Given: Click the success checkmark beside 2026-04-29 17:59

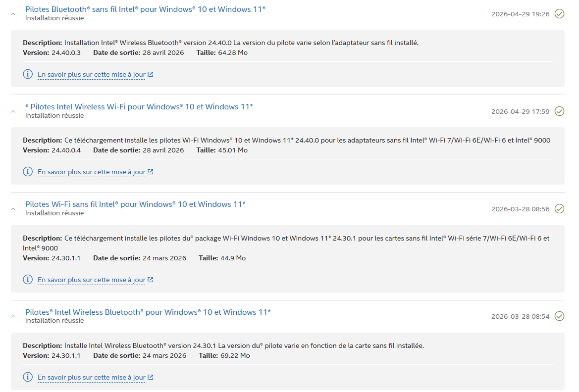Looking at the screenshot, I should tap(559, 111).
